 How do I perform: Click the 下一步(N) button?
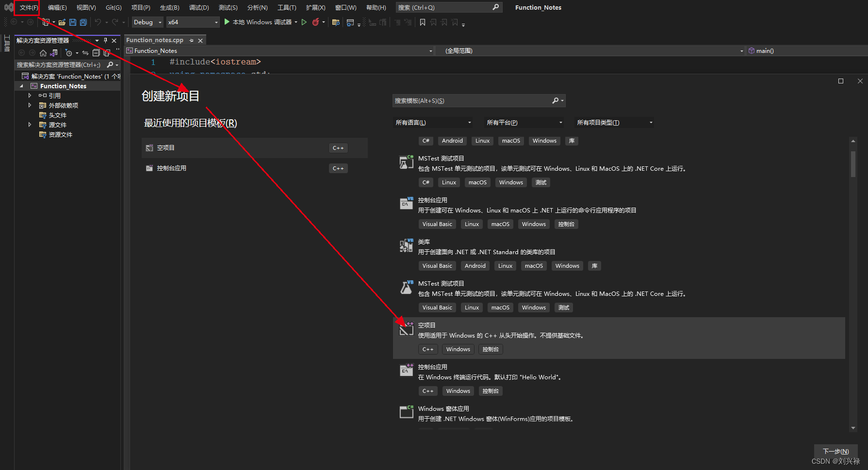click(835, 451)
